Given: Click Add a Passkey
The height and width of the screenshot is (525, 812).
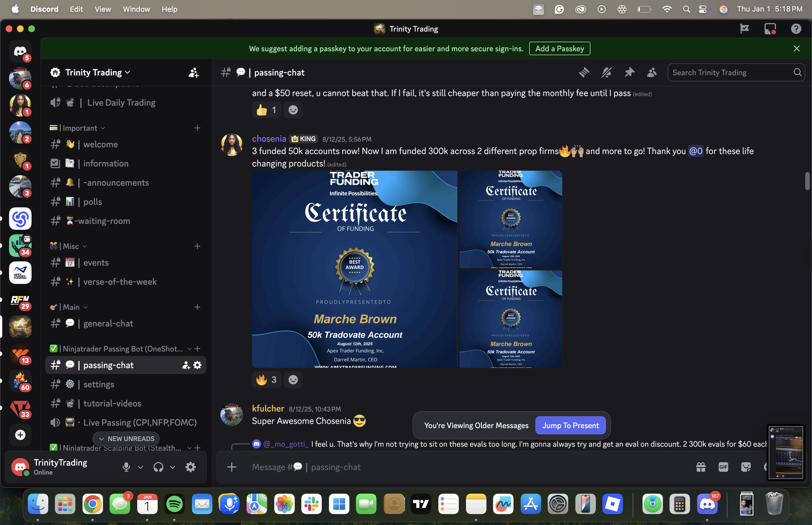Looking at the screenshot, I should (x=559, y=48).
